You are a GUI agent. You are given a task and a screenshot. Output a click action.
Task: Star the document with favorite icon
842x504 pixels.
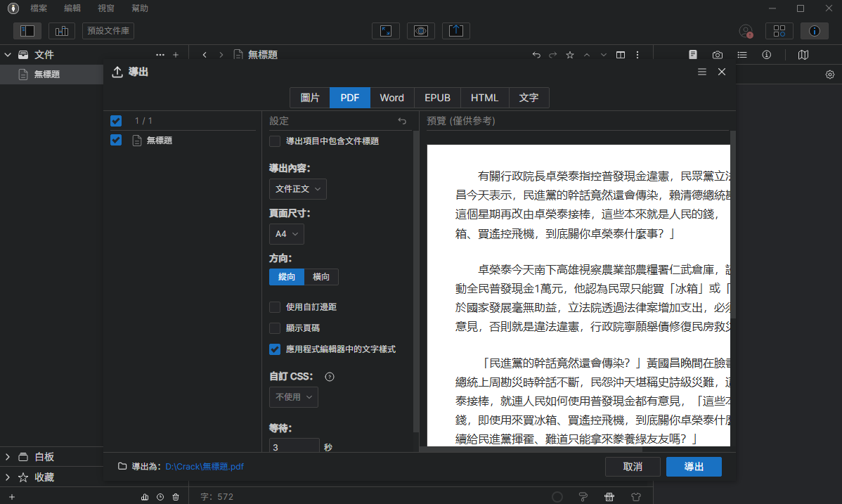[570, 55]
